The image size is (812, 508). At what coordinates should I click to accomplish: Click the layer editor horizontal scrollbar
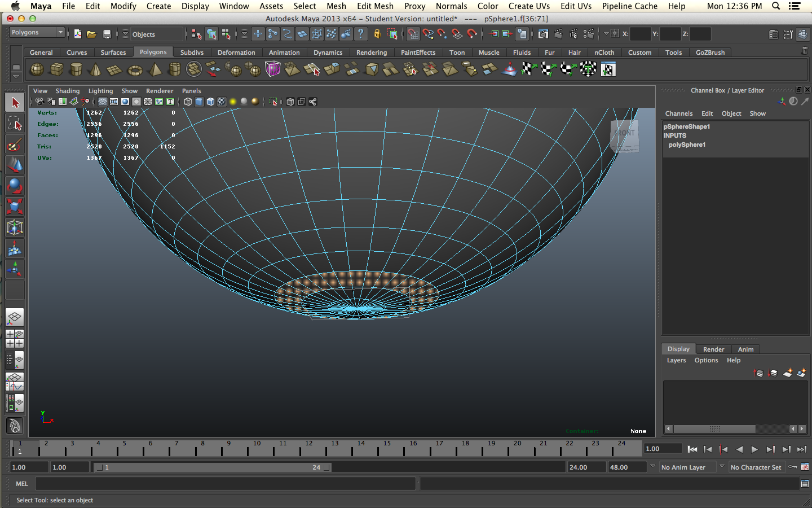pyautogui.click(x=714, y=429)
